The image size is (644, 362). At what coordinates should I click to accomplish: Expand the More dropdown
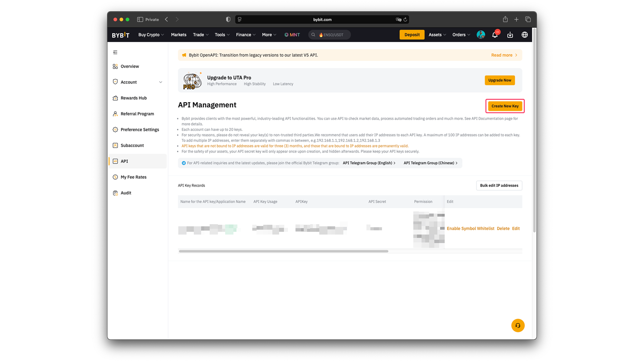(269, 35)
